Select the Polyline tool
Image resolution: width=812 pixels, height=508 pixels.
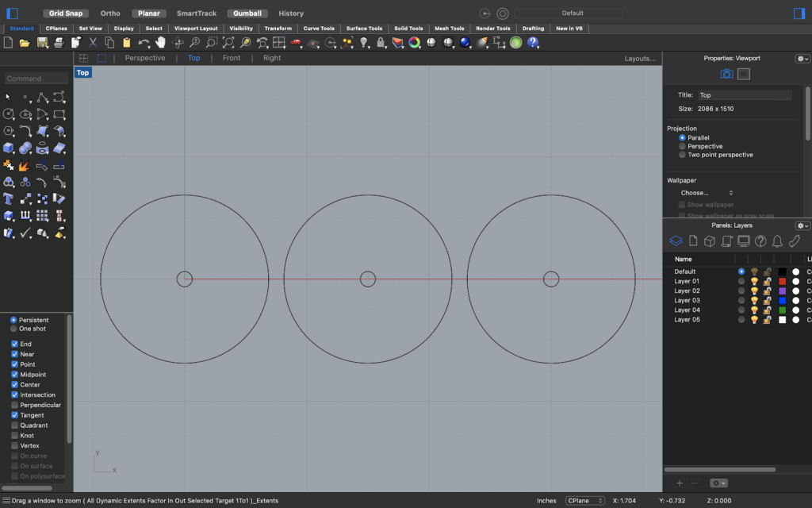point(42,97)
